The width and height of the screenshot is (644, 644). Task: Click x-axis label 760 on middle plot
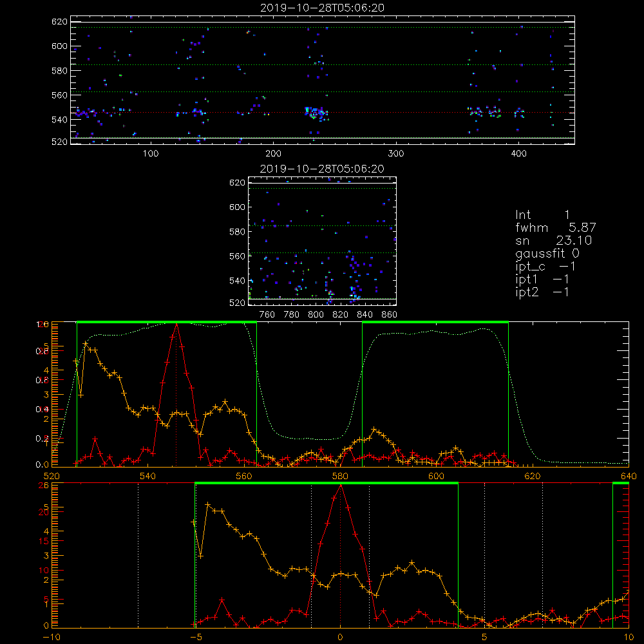click(267, 315)
